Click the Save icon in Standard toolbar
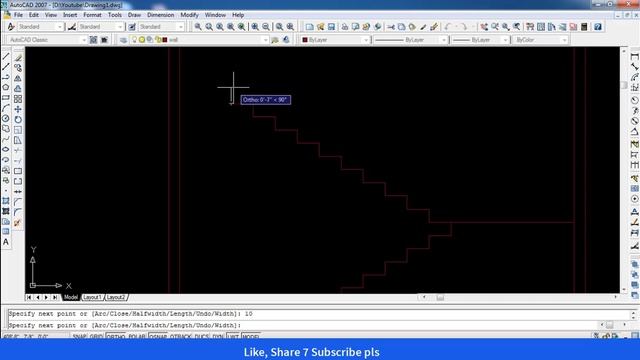 click(331, 27)
